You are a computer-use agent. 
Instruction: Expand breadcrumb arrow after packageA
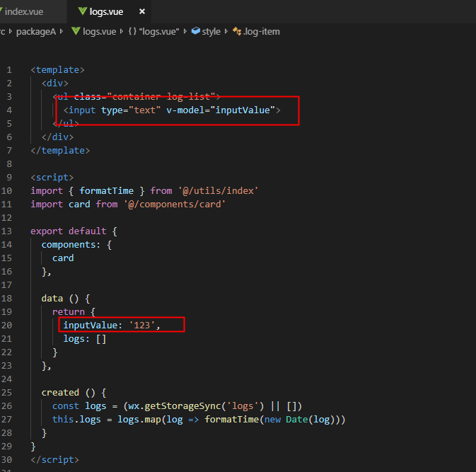pyautogui.click(x=62, y=31)
